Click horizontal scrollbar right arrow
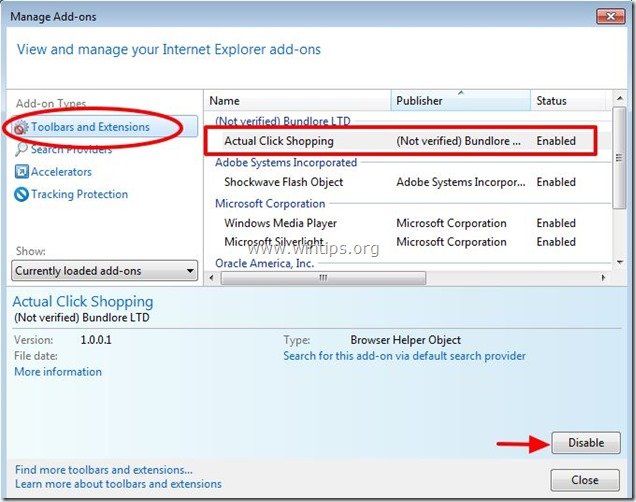The height and width of the screenshot is (502, 636). 603,278
